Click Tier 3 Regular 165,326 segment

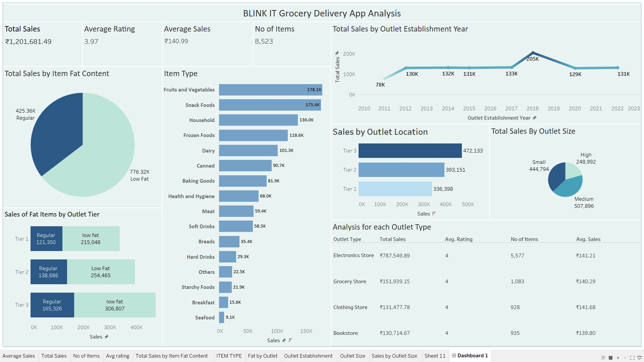[x=52, y=305]
